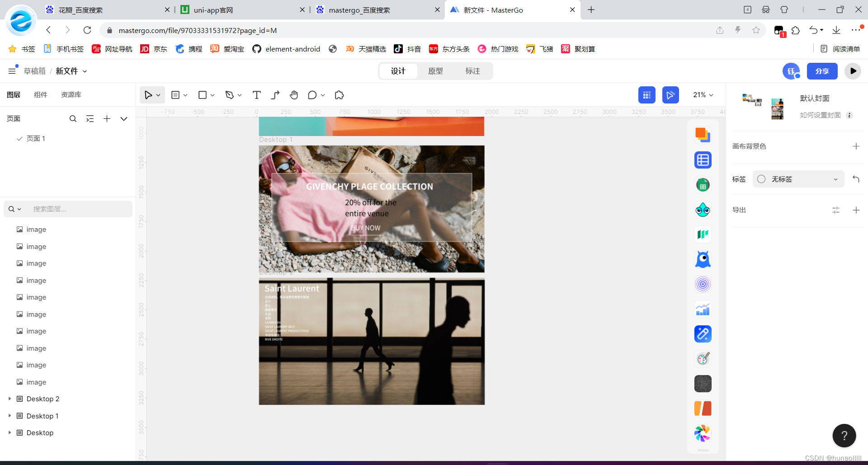Select the Rectangle shape tool

(203, 95)
